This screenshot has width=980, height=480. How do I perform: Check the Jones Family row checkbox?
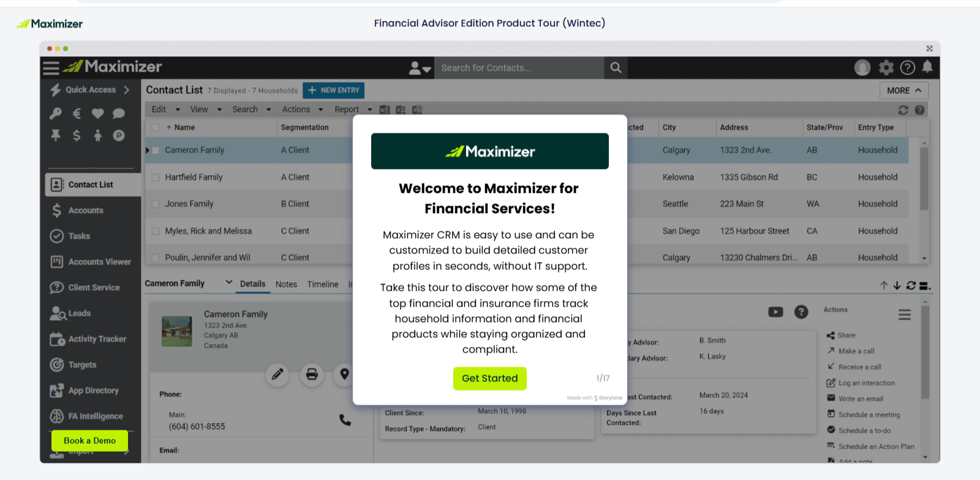156,204
